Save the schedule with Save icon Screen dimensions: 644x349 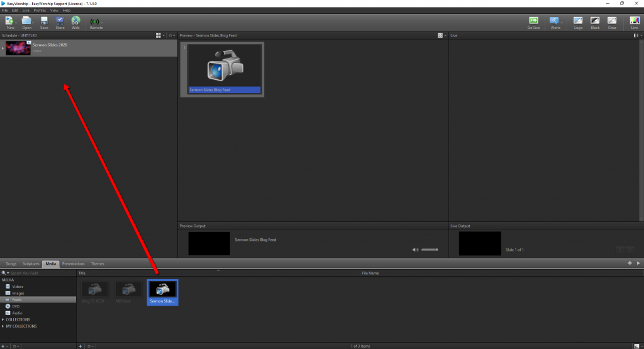44,22
